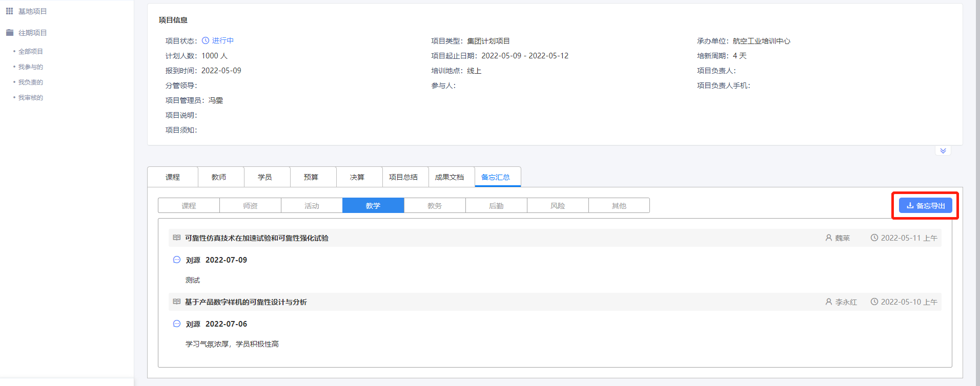
Task: Click the book icon for 基于产品数字样机 course
Action: 177,302
